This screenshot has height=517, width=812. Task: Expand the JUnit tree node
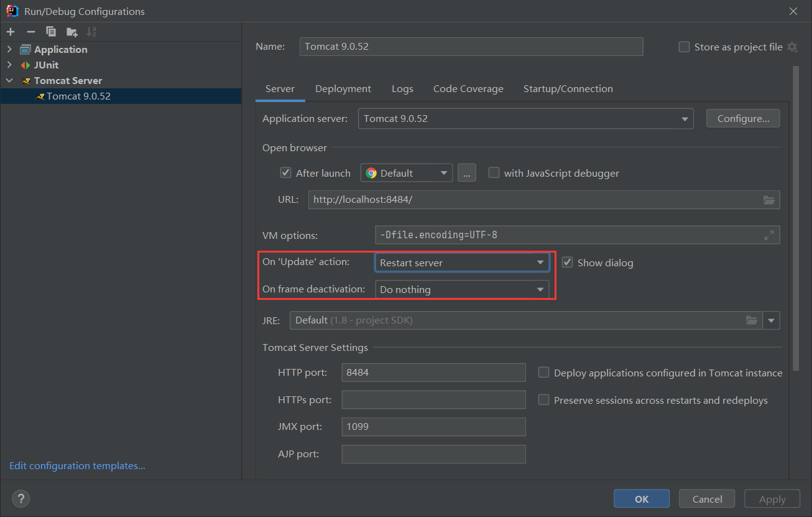pos(9,65)
